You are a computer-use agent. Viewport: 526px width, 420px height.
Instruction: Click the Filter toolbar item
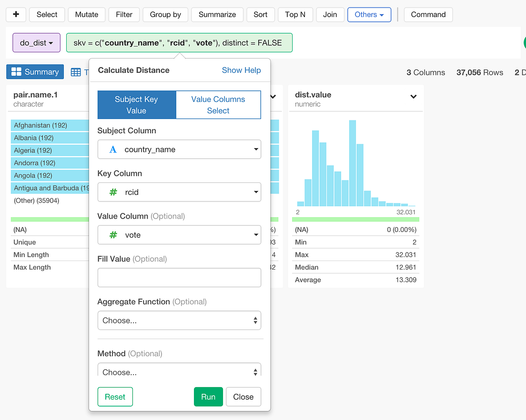pyautogui.click(x=124, y=14)
